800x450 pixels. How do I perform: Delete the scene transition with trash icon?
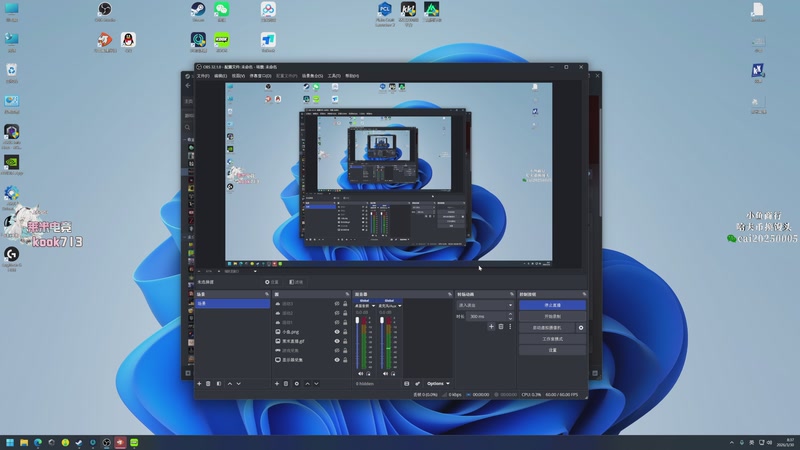[x=499, y=326]
